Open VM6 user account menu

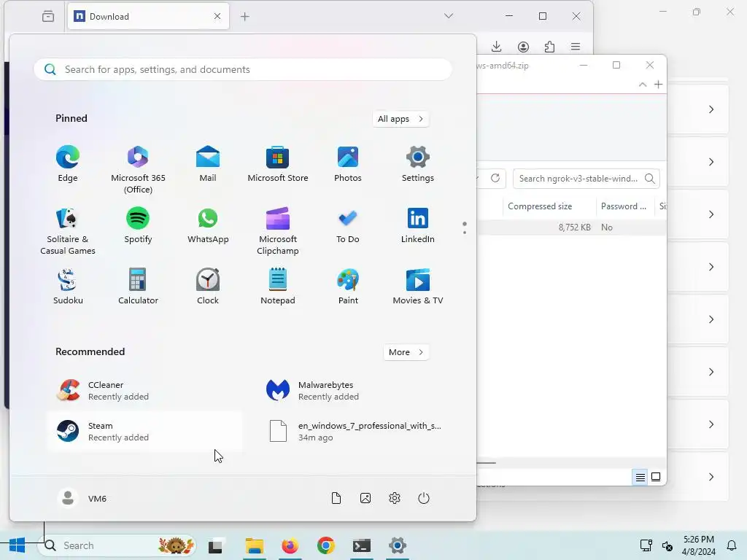pyautogui.click(x=82, y=498)
